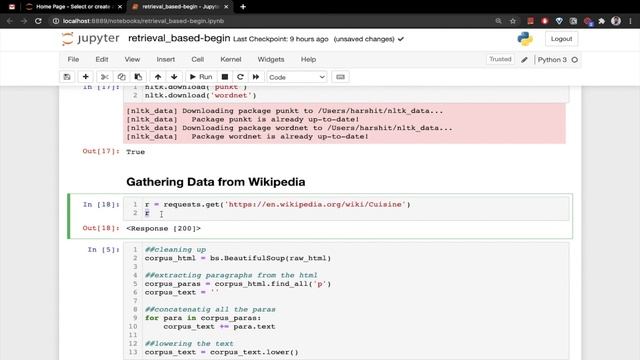Click the zoom magnifier icon in address bar
Image resolution: width=640 pixels, height=360 pixels.
click(498, 21)
